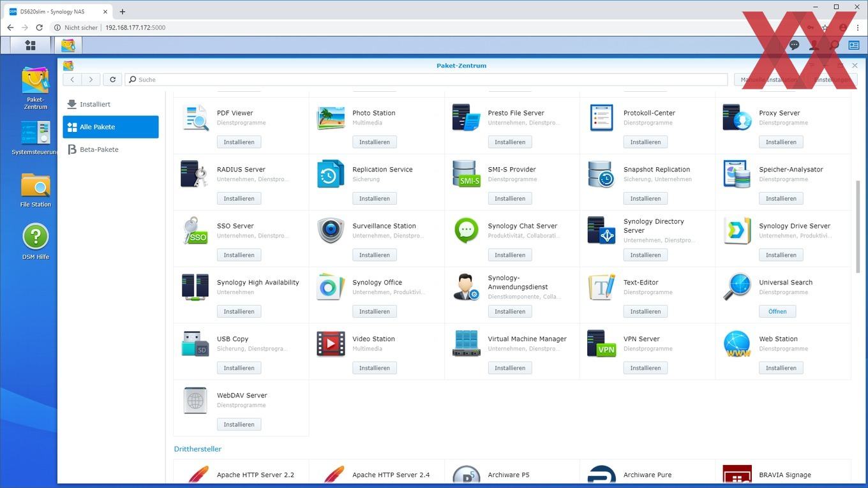Screen dimensions: 868x488
Task: Click the Video Station icon
Action: click(x=331, y=343)
